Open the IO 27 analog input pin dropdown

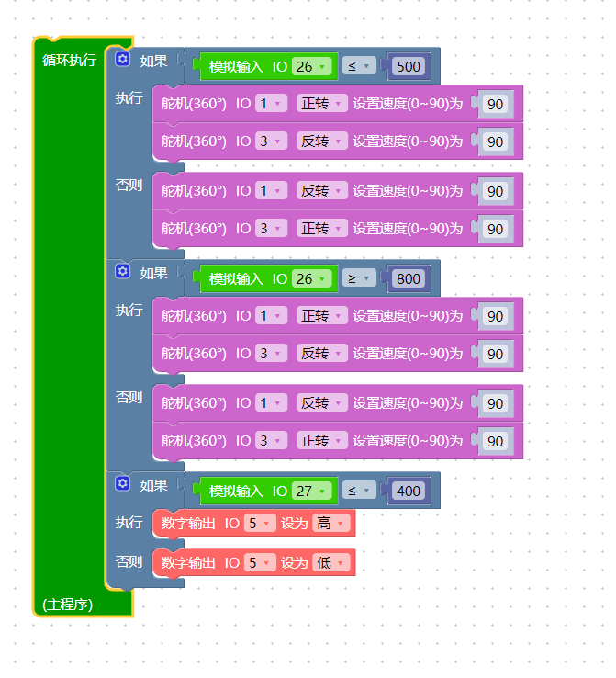click(x=312, y=492)
